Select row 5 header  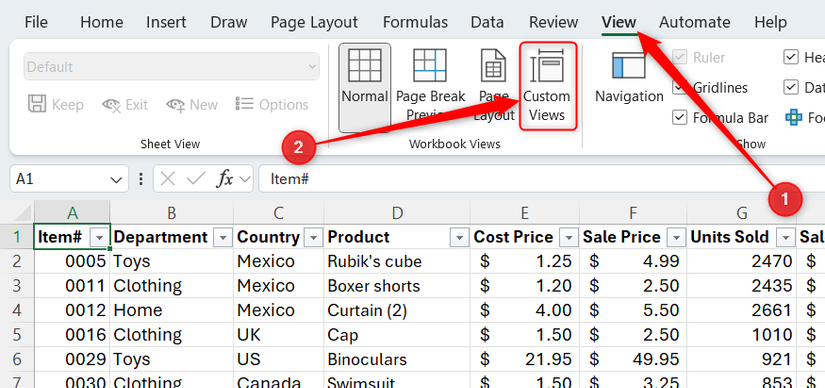17,335
